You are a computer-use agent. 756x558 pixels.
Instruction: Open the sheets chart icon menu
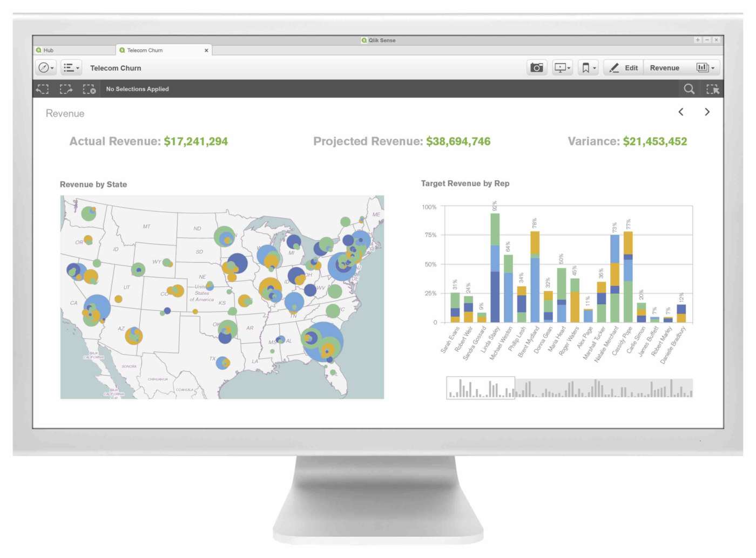tap(705, 68)
